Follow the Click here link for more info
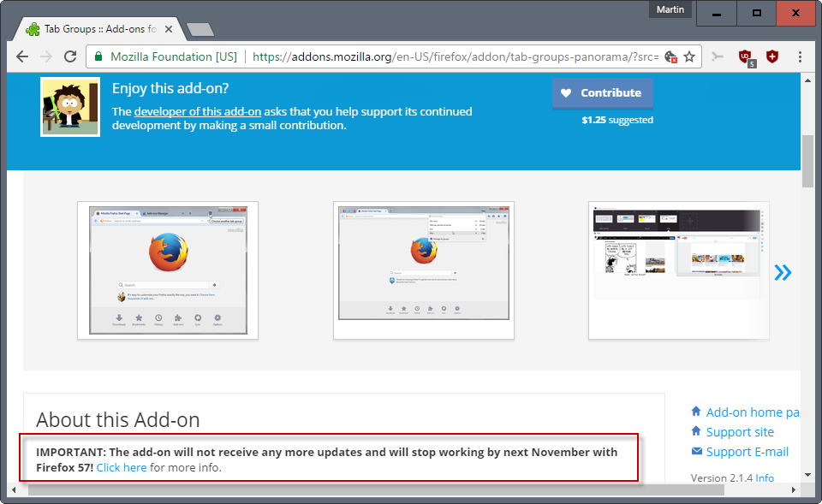Viewport: 822px width, 504px height. pyautogui.click(x=122, y=467)
